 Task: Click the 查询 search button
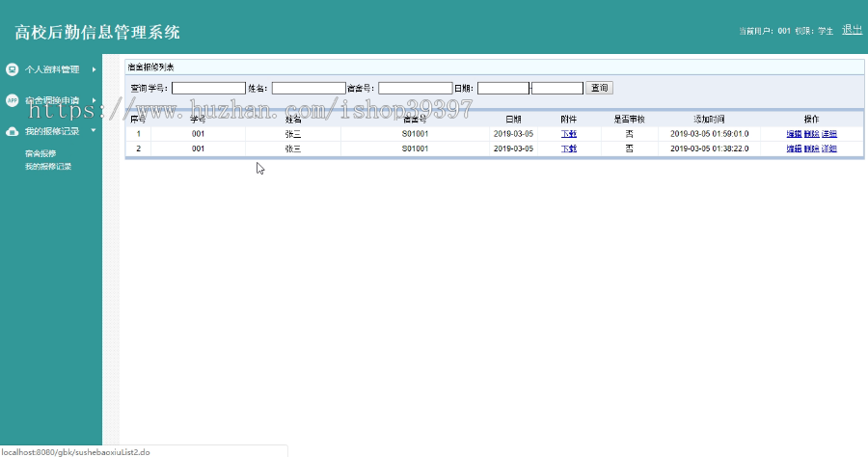599,88
